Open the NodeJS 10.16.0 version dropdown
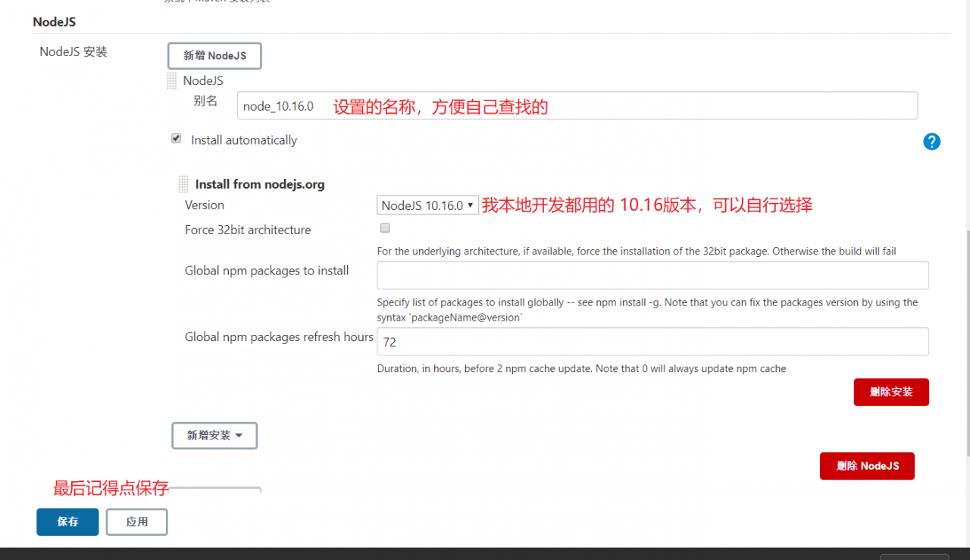Viewport: 970px width, 560px height. [427, 205]
